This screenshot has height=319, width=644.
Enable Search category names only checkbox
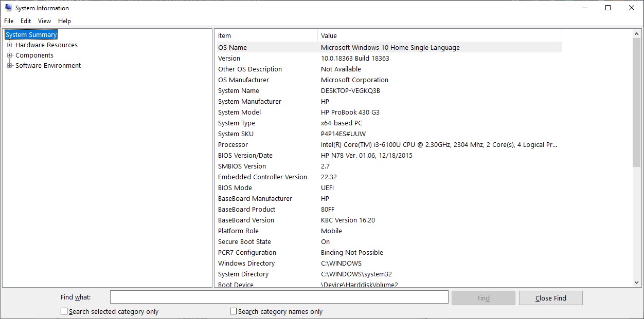pyautogui.click(x=234, y=311)
